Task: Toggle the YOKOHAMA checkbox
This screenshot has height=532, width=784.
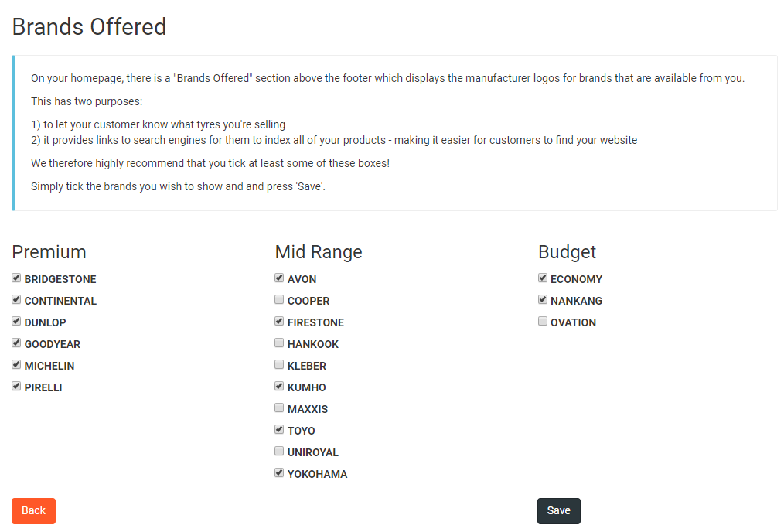Action: point(279,472)
